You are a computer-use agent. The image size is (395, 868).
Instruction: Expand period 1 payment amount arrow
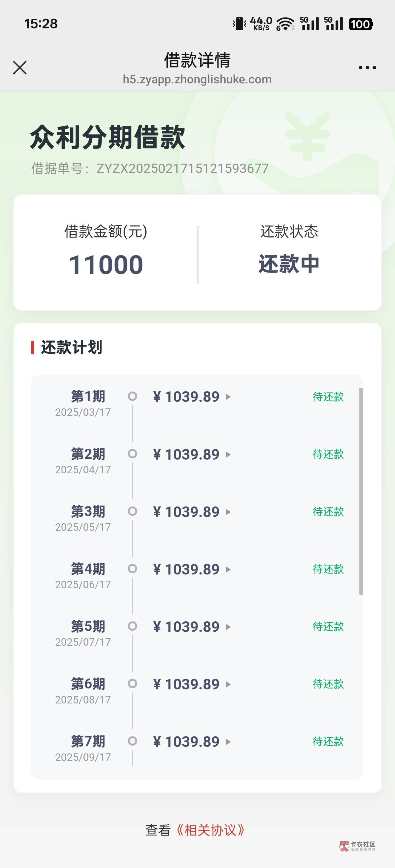coord(228,397)
